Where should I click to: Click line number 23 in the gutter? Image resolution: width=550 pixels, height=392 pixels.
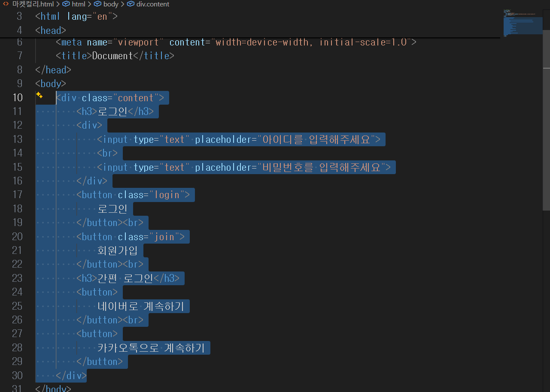[x=17, y=278]
